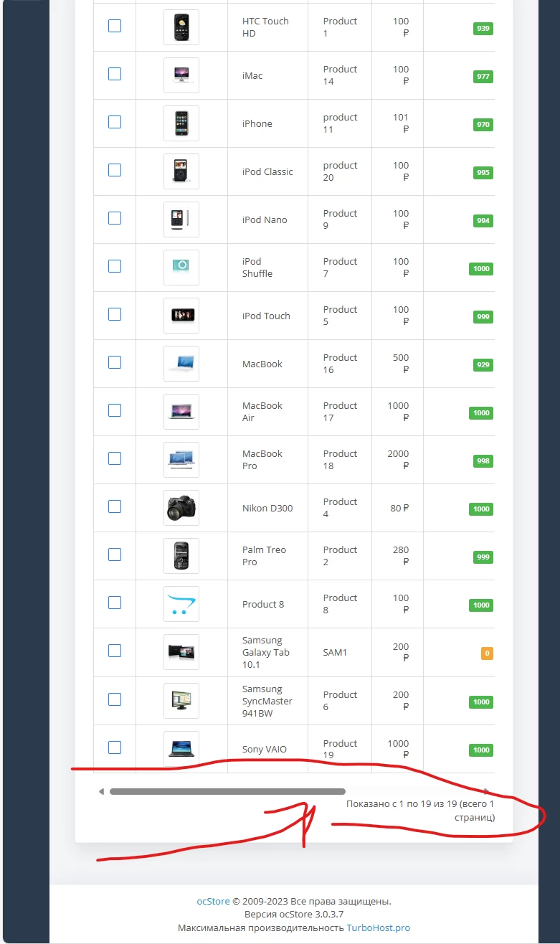Click the orange 0 quantity badge for Samsung Galaxy Tab
Viewport: 560px width, 944px height.
pos(487,653)
